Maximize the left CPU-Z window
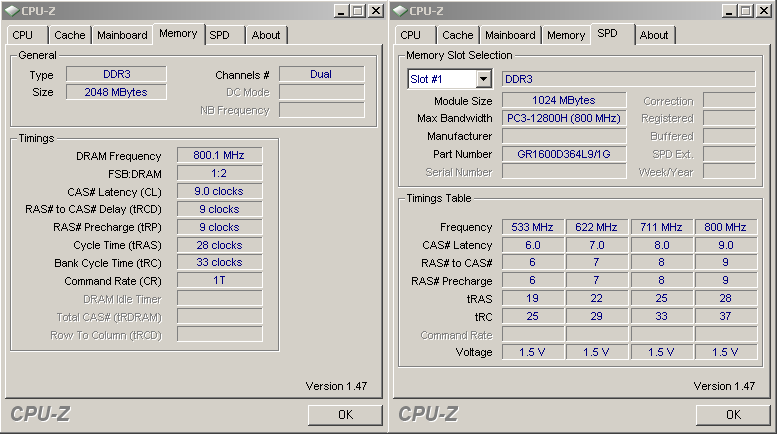777x434 pixels. 358,11
